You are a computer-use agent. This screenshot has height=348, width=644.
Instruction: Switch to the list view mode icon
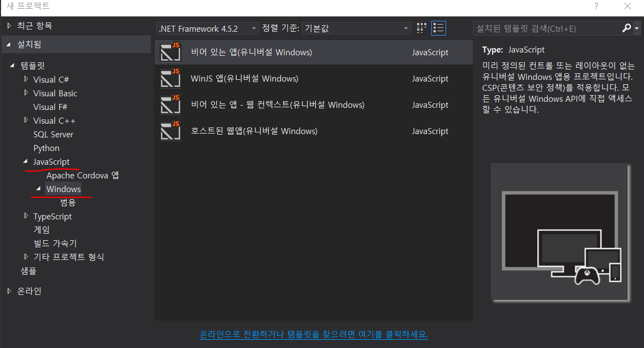[x=438, y=28]
